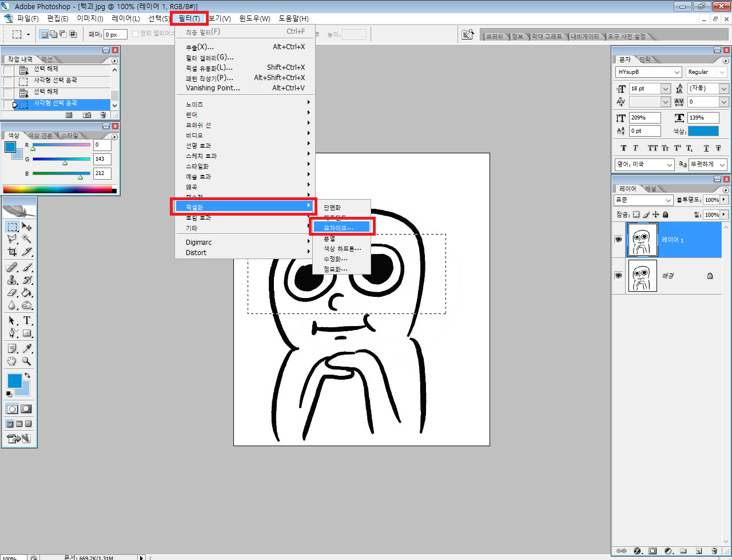Toggle Underline text style

(x=706, y=148)
